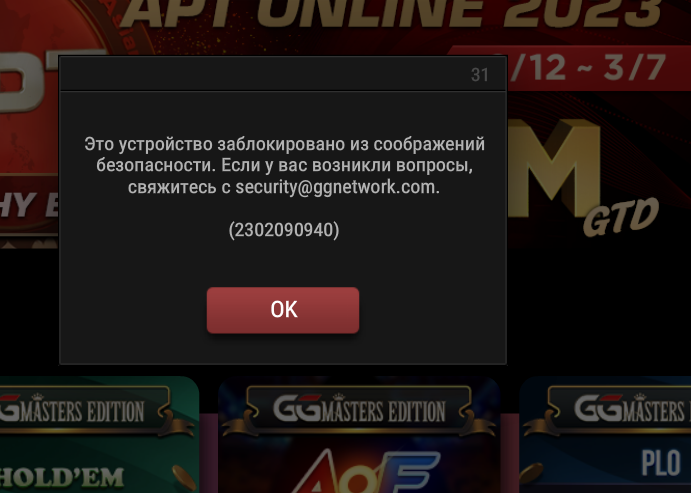
Task: Click the gold GTD text
Action: (620, 216)
